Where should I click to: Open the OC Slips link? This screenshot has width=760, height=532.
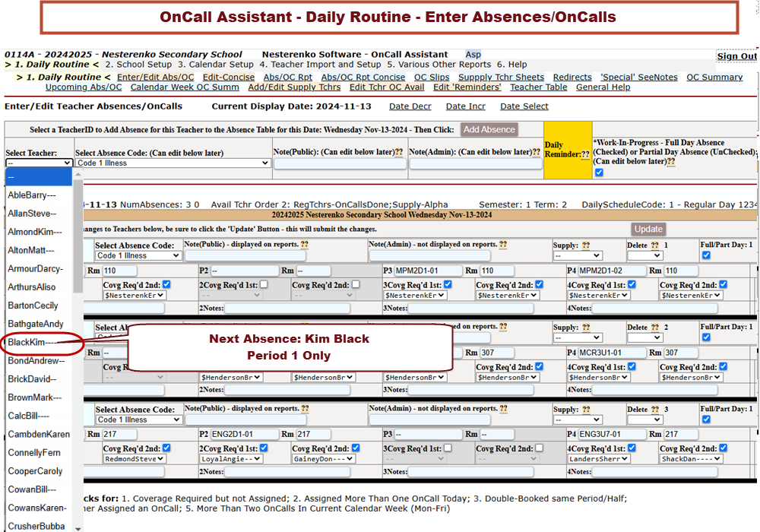432,77
